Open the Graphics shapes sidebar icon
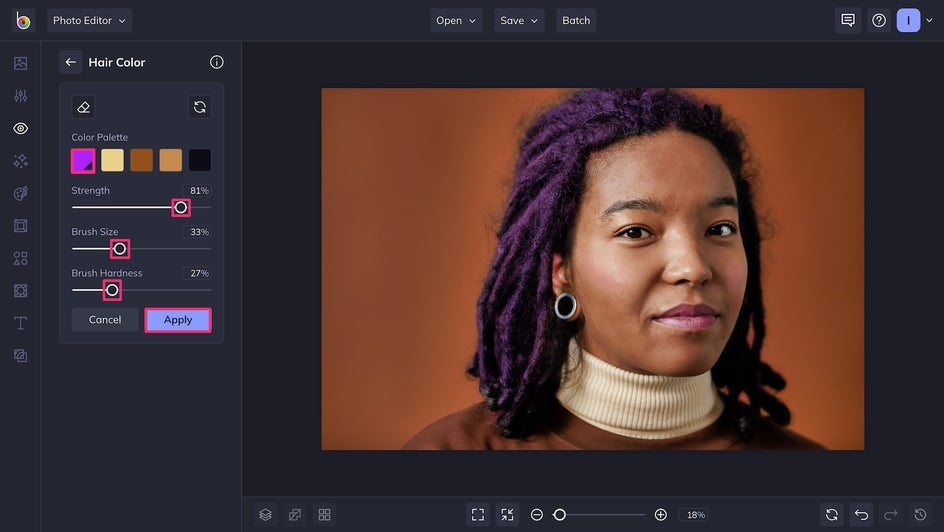The height and width of the screenshot is (532, 944). (x=20, y=258)
